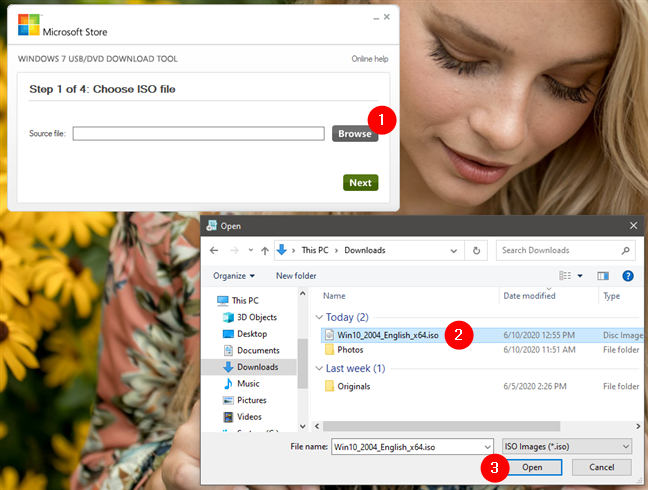This screenshot has width=648, height=490.
Task: Click the Downloads arrow icon in address bar
Action: (282, 250)
